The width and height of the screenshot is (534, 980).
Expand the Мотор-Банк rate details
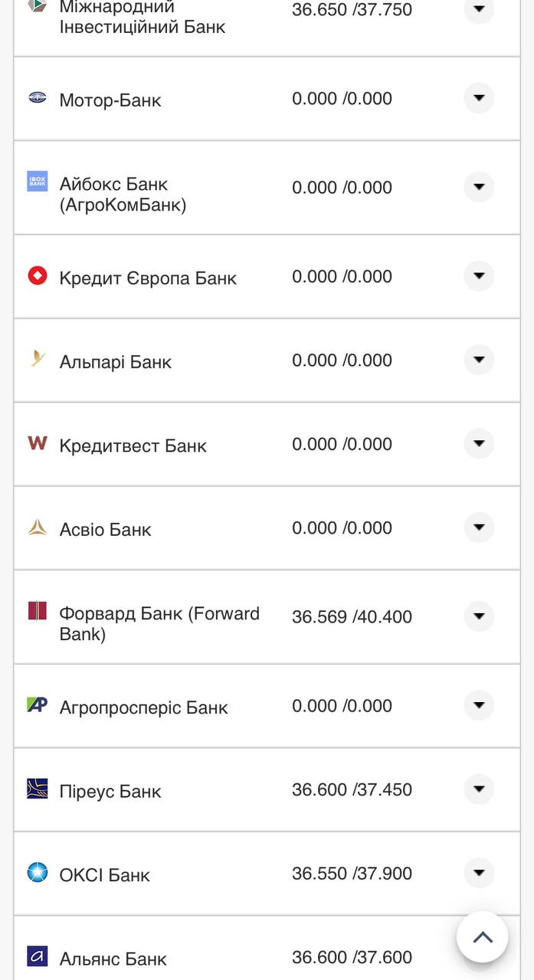point(479,98)
